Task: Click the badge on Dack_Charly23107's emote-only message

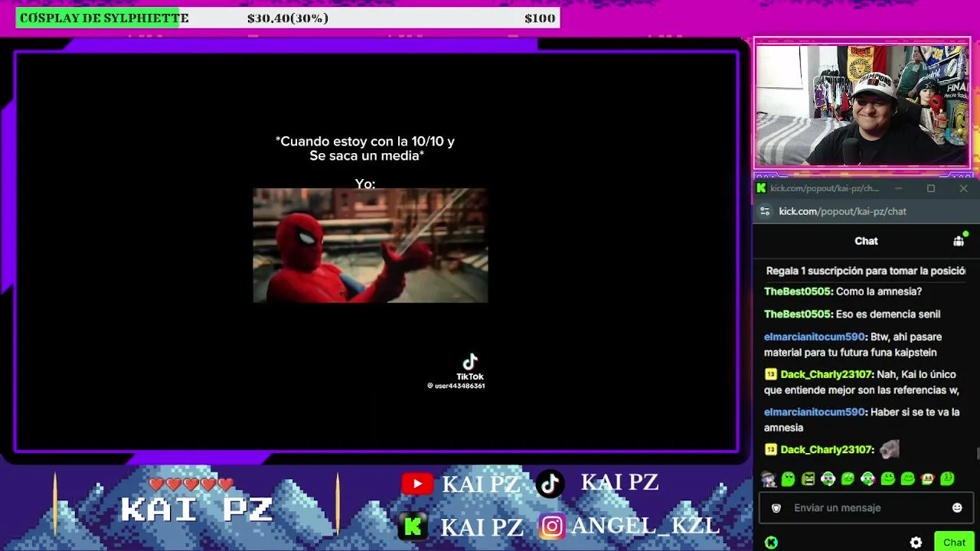Action: coord(770,449)
